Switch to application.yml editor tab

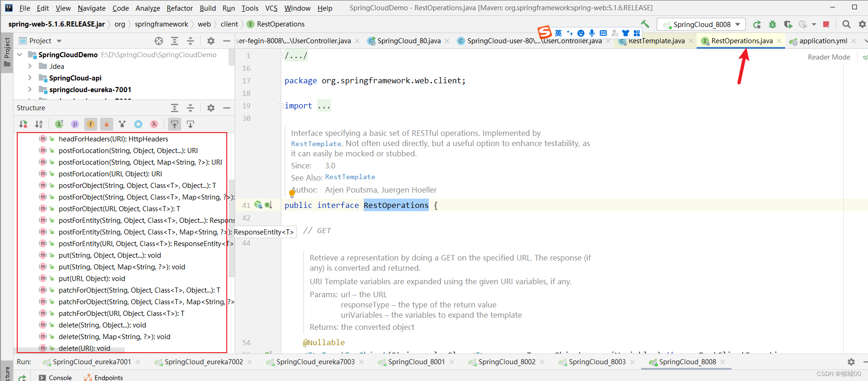point(823,41)
